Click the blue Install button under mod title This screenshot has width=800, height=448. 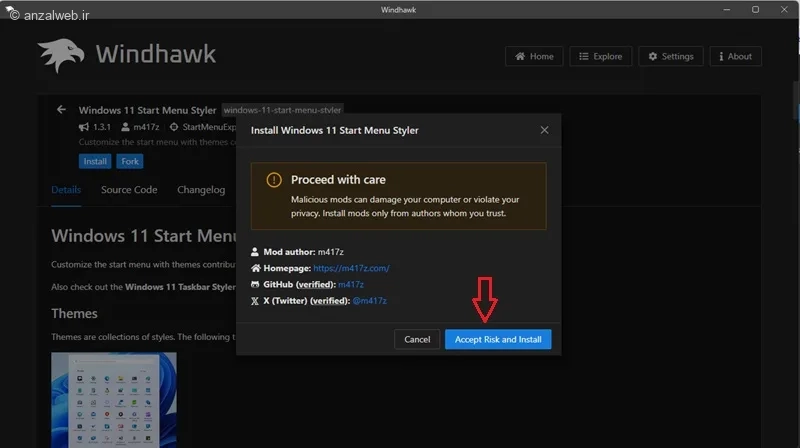click(95, 161)
